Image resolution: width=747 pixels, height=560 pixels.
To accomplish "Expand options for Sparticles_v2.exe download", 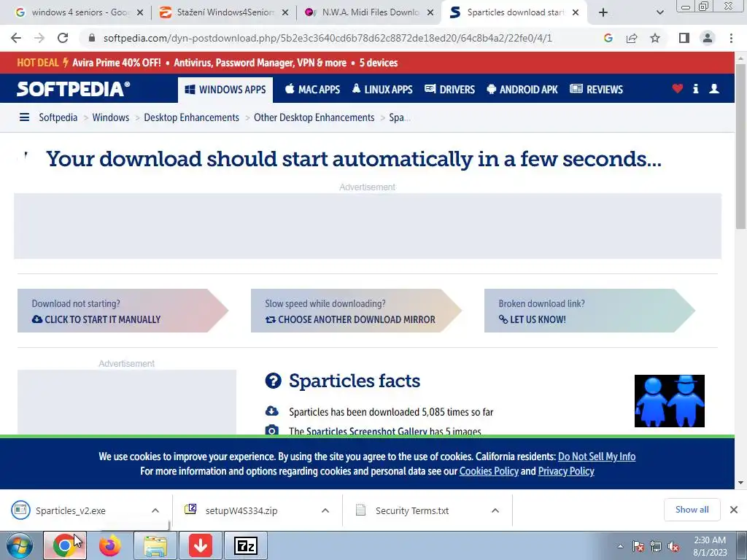I will pos(155,510).
